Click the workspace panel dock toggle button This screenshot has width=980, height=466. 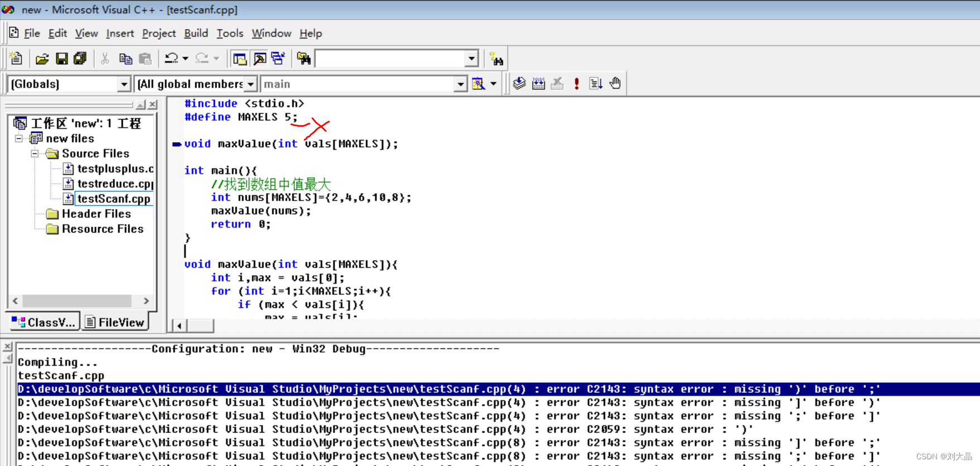coord(141,104)
